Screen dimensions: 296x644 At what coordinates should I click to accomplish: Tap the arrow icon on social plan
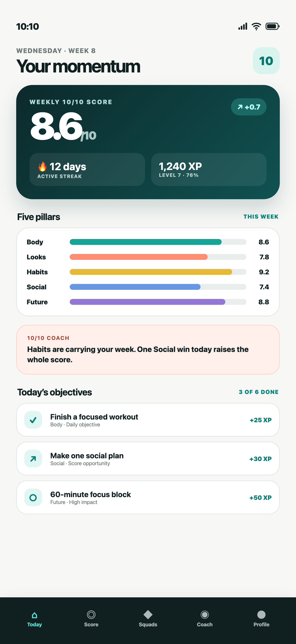click(x=33, y=459)
